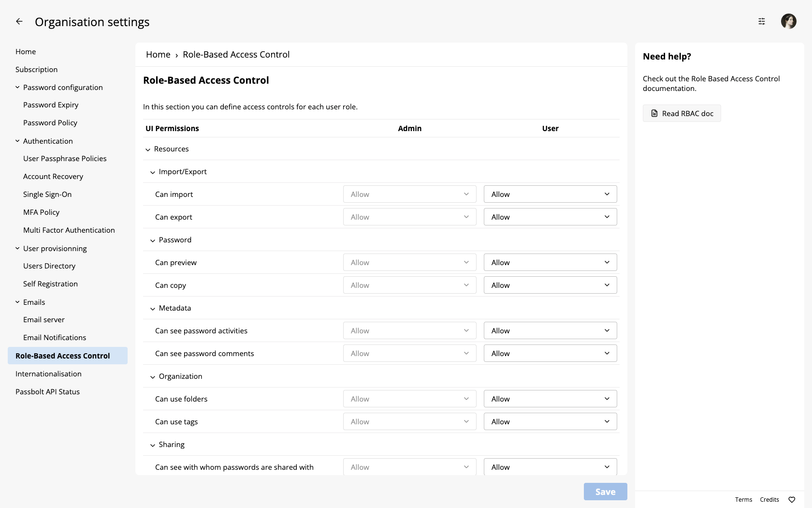Collapse the Password configuration chevron in sidebar
Viewport: 812px width, 508px height.
pos(17,88)
